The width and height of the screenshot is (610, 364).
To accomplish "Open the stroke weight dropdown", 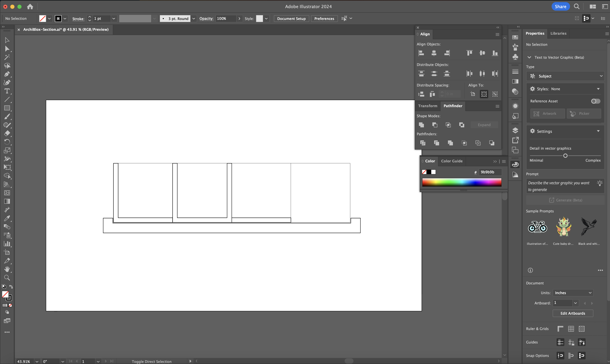I will [114, 18].
